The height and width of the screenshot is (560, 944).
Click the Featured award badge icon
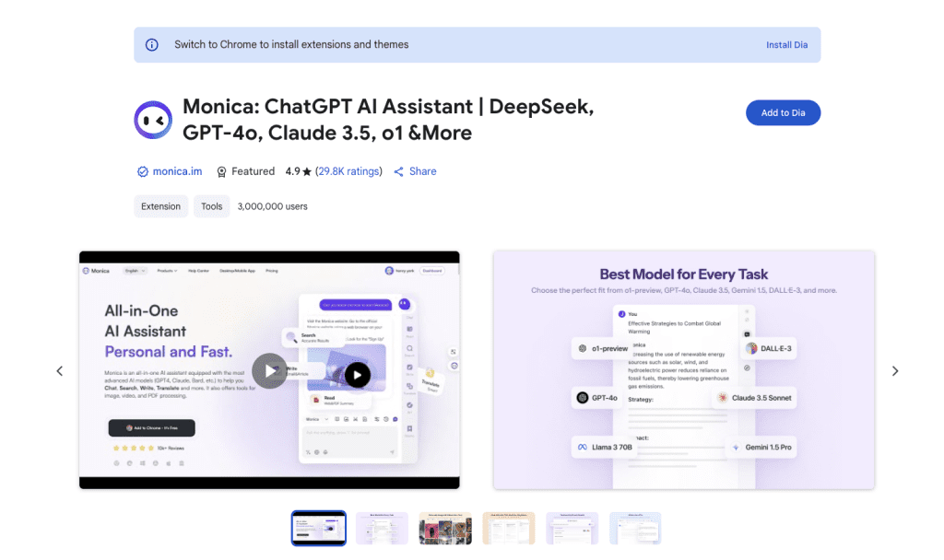tap(221, 171)
